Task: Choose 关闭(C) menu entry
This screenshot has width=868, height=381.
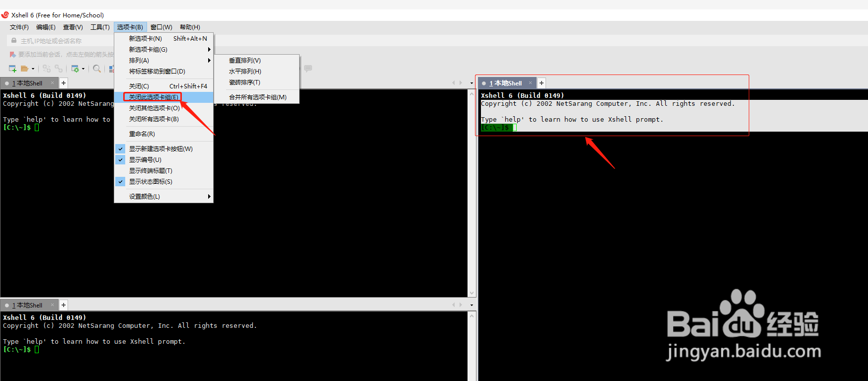Action: point(164,86)
